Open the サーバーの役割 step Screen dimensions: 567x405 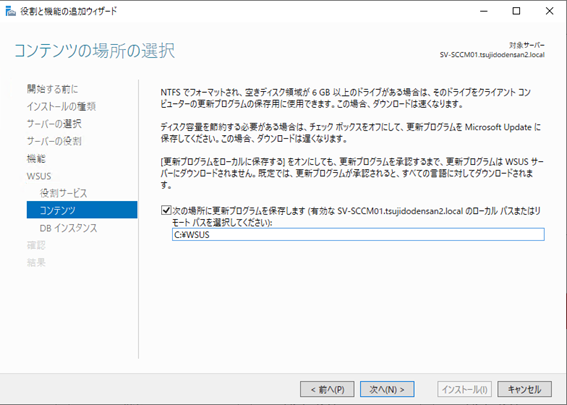(x=54, y=141)
